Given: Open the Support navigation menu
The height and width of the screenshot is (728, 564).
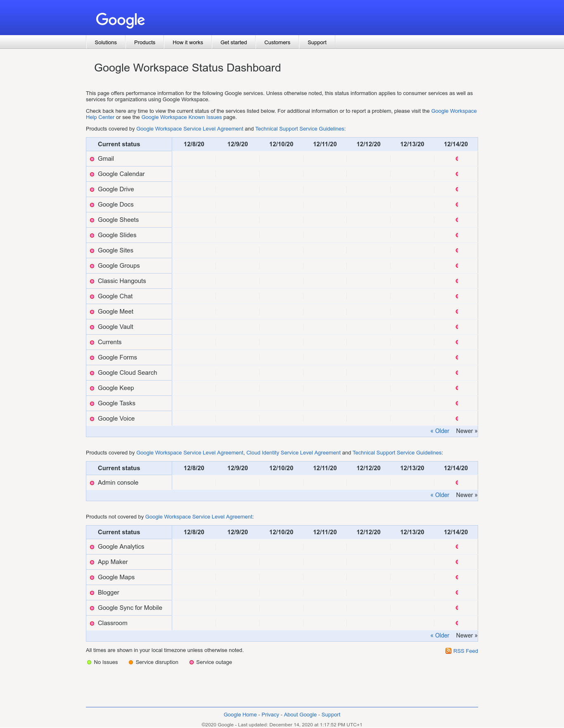Looking at the screenshot, I should tap(317, 42).
